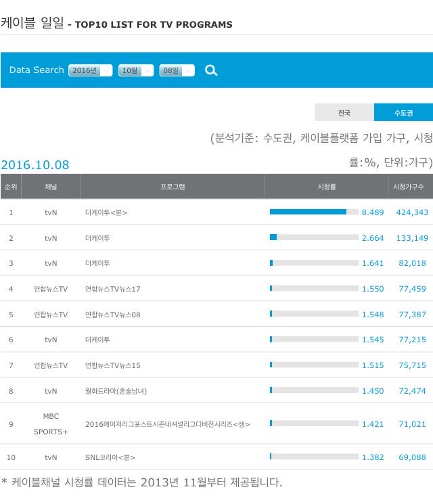
Task: Click household count 77,215
Action: 412,340
